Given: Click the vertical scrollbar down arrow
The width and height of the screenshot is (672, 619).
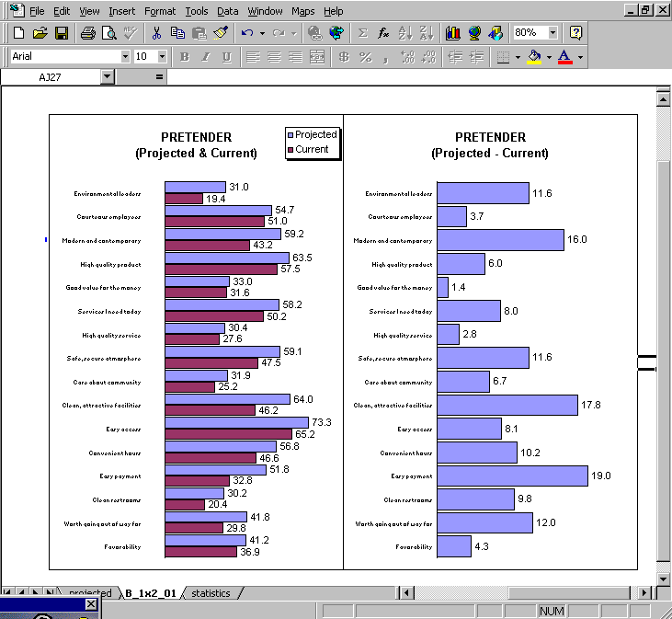Looking at the screenshot, I should pyautogui.click(x=663, y=579).
